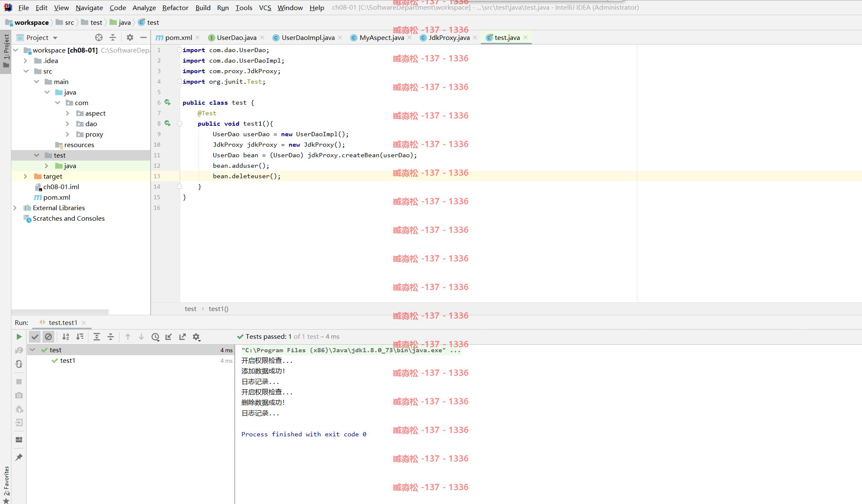Click Dump Threads camera icon
This screenshot has width=862, height=504.
coord(19,395)
